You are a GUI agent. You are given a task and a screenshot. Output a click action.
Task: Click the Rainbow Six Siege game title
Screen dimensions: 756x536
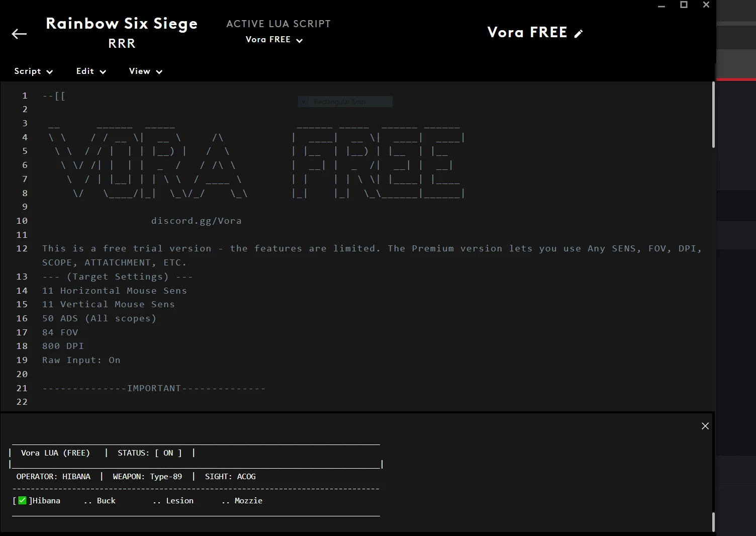tap(122, 24)
